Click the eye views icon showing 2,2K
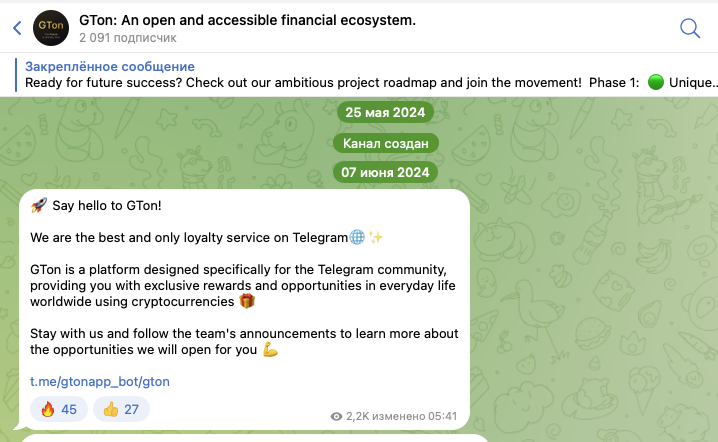Screen dimensions: 718x442 point(337,416)
